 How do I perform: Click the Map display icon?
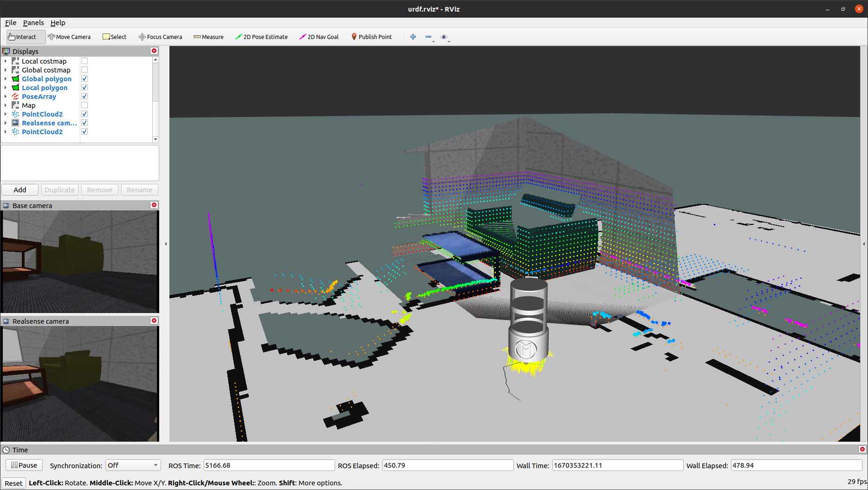click(15, 105)
